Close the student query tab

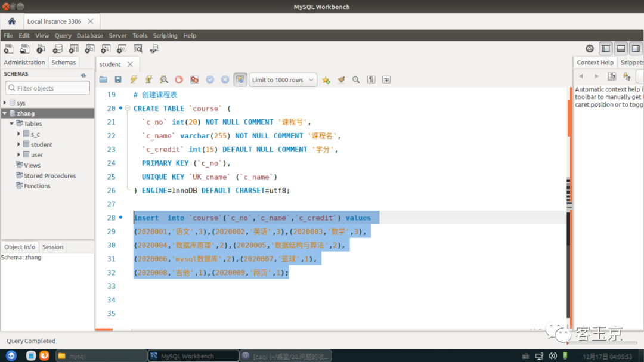point(130,64)
